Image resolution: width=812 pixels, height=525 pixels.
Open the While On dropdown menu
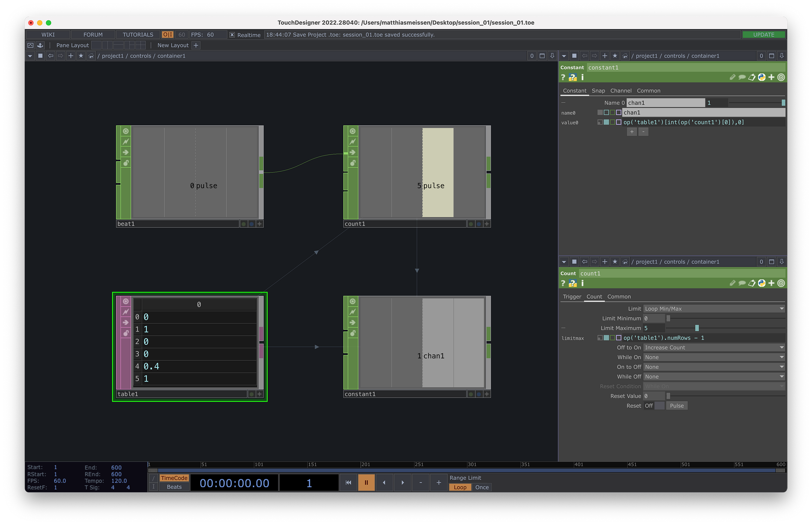pos(714,357)
